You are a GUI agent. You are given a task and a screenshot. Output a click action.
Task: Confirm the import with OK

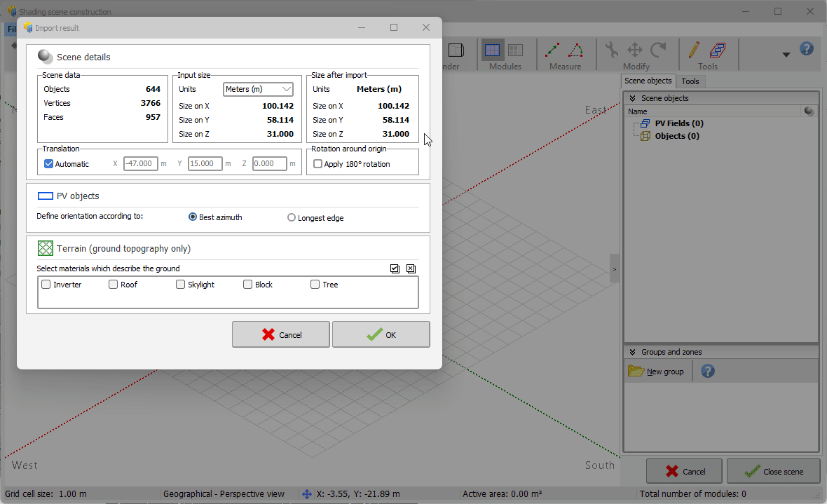tap(381, 334)
